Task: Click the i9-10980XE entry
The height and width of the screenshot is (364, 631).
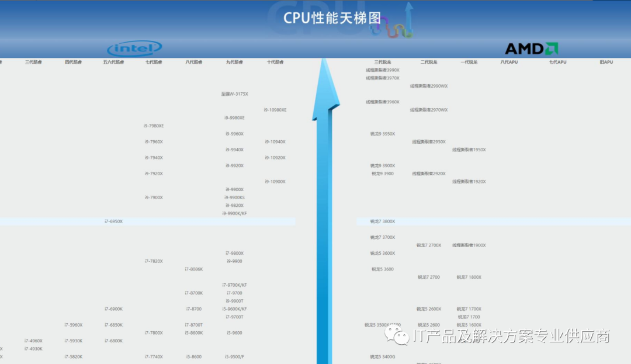Action: 275,110
